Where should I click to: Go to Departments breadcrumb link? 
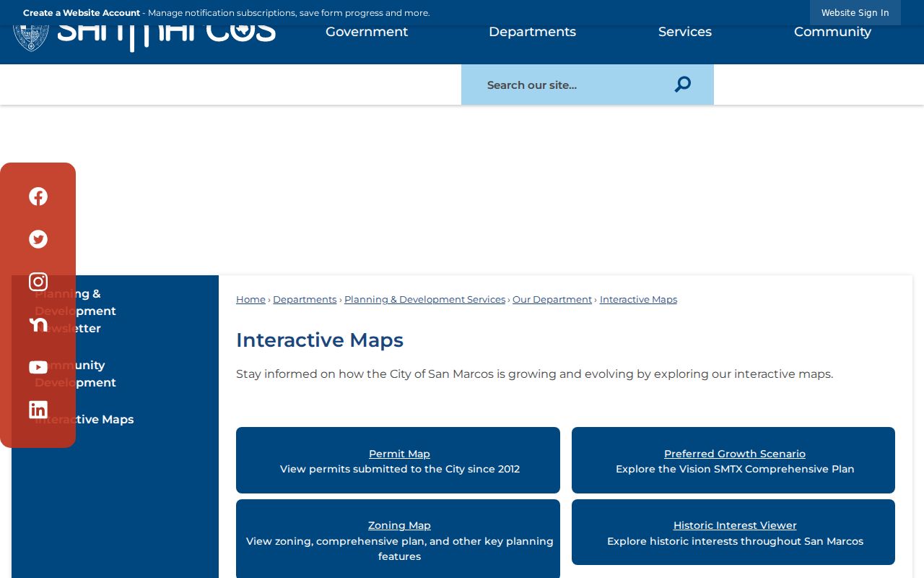point(305,299)
